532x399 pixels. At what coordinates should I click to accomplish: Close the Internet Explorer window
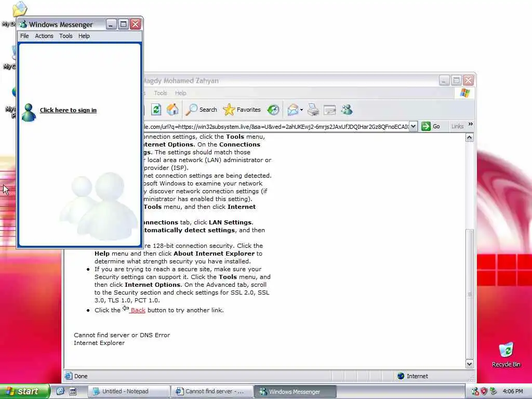point(468,81)
